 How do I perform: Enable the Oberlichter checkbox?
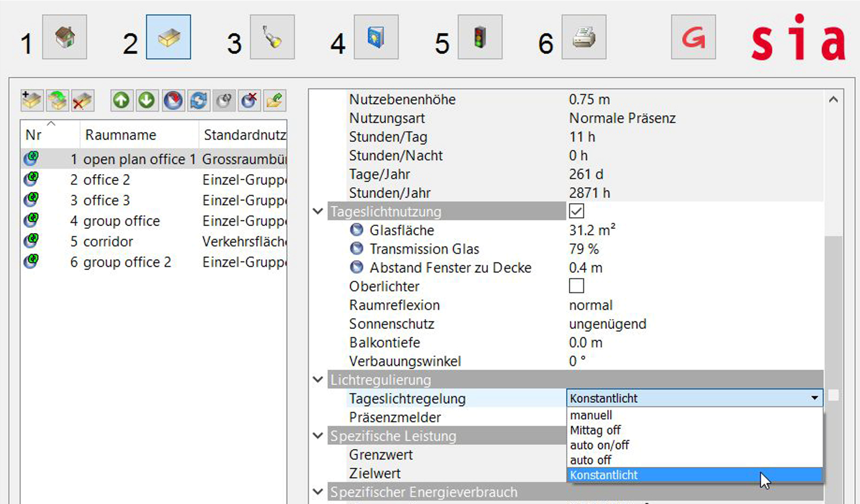[576, 286]
